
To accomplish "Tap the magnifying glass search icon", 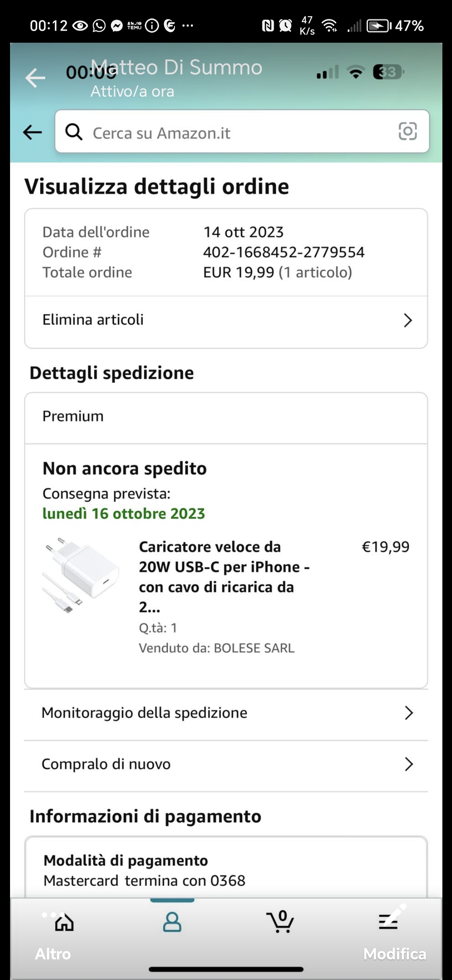I will 74,132.
